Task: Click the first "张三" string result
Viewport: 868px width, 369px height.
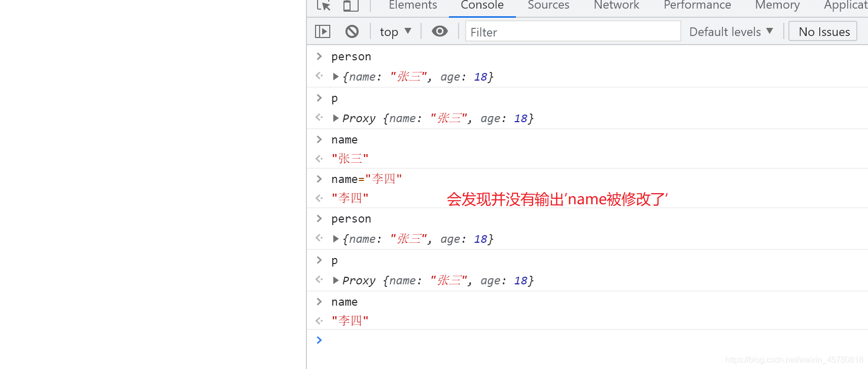Action: (x=350, y=159)
